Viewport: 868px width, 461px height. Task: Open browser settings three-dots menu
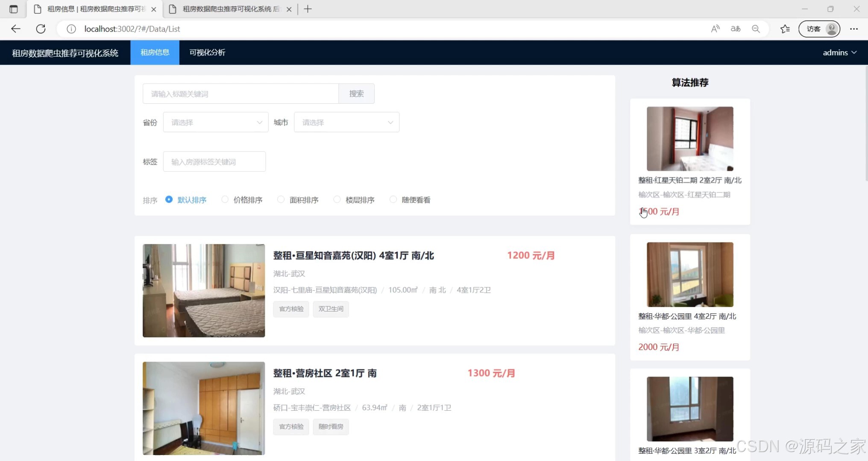click(853, 29)
